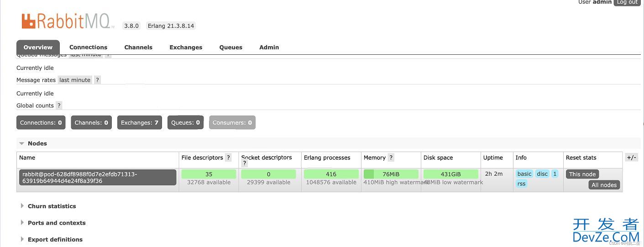Click the info tag labeled 1
Viewport: 644px width, 247px height.
[x=555, y=174]
